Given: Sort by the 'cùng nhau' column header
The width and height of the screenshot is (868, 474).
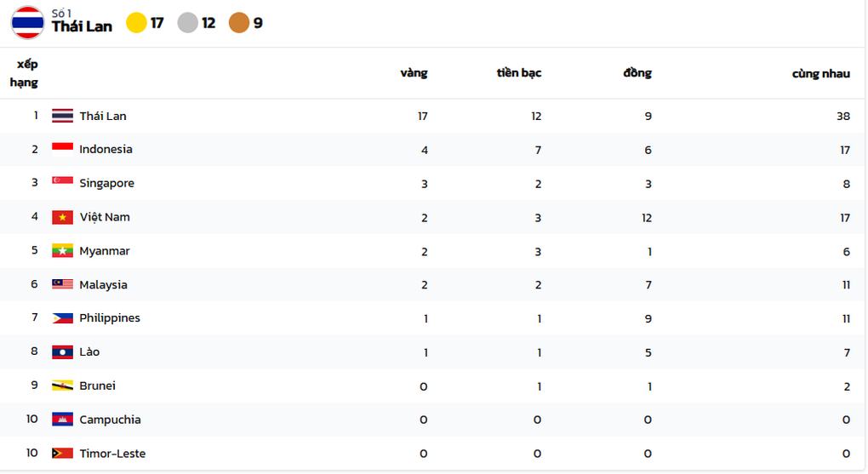Looking at the screenshot, I should point(821,74).
